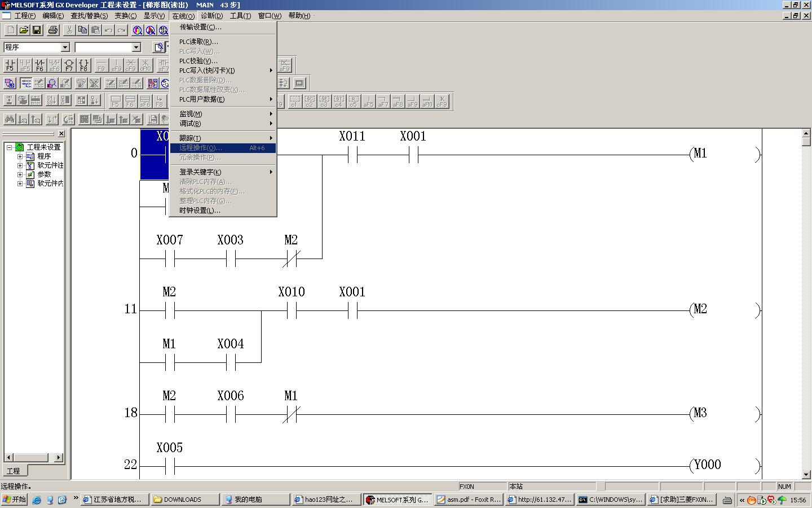
Task: Click the first magnifier icon after redo
Action: point(138,30)
